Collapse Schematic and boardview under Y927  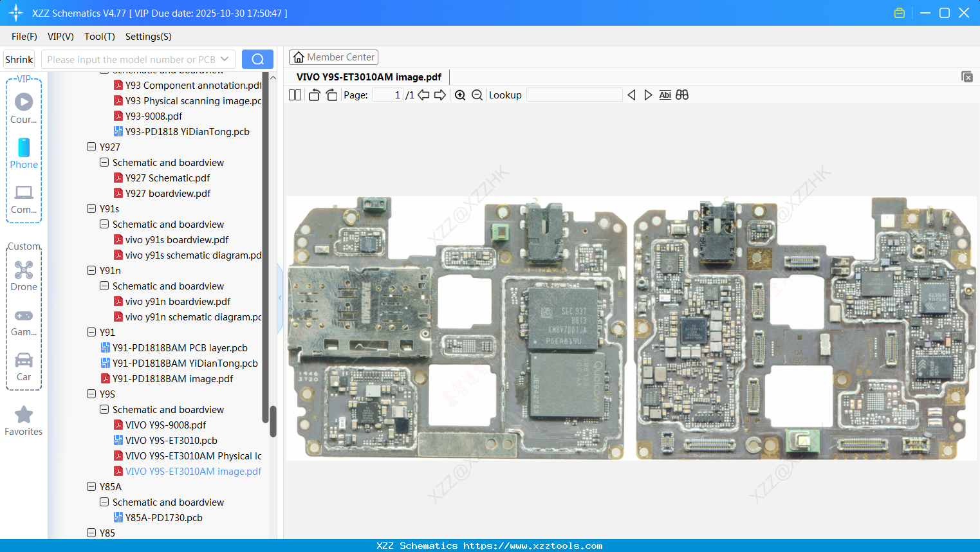pos(104,162)
